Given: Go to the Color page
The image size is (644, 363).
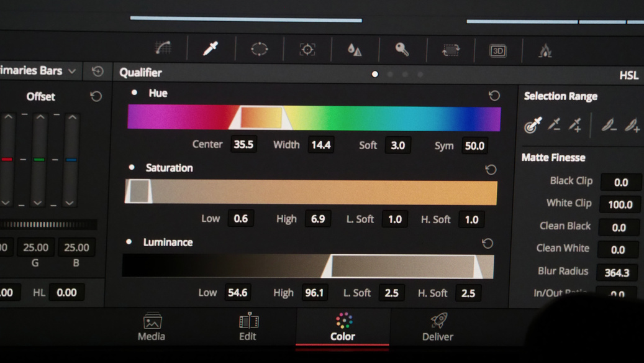Looking at the screenshot, I should 343,327.
